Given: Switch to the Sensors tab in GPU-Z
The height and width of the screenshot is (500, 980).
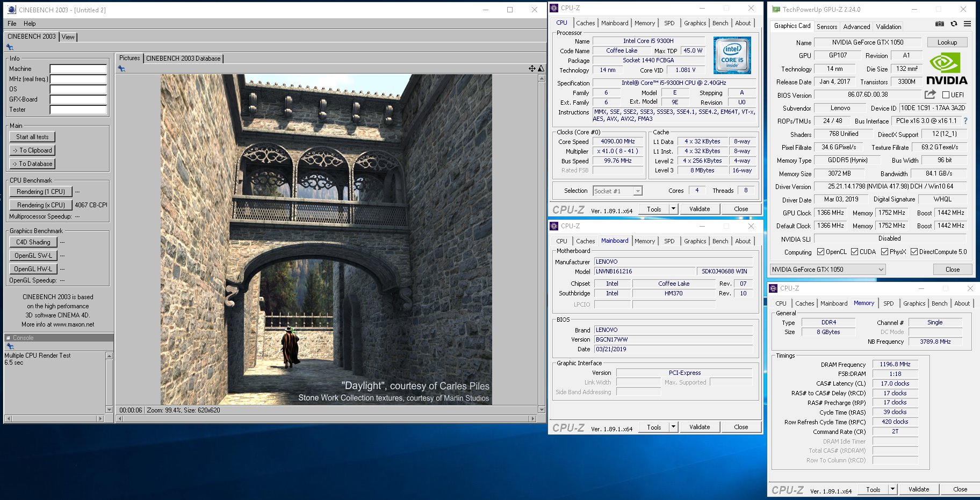Looking at the screenshot, I should click(827, 27).
